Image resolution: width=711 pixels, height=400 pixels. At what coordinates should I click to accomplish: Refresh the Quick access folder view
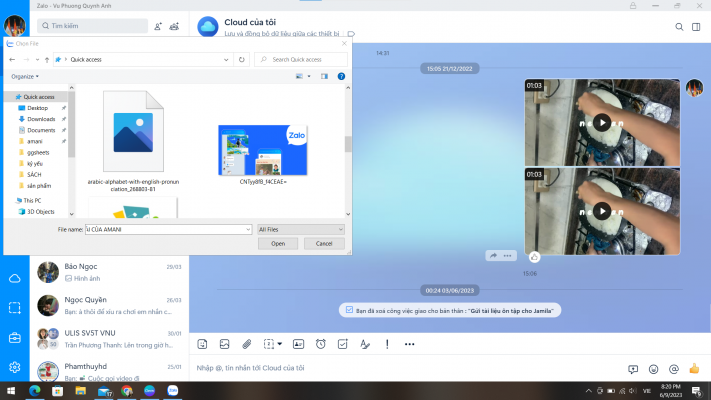(242, 59)
